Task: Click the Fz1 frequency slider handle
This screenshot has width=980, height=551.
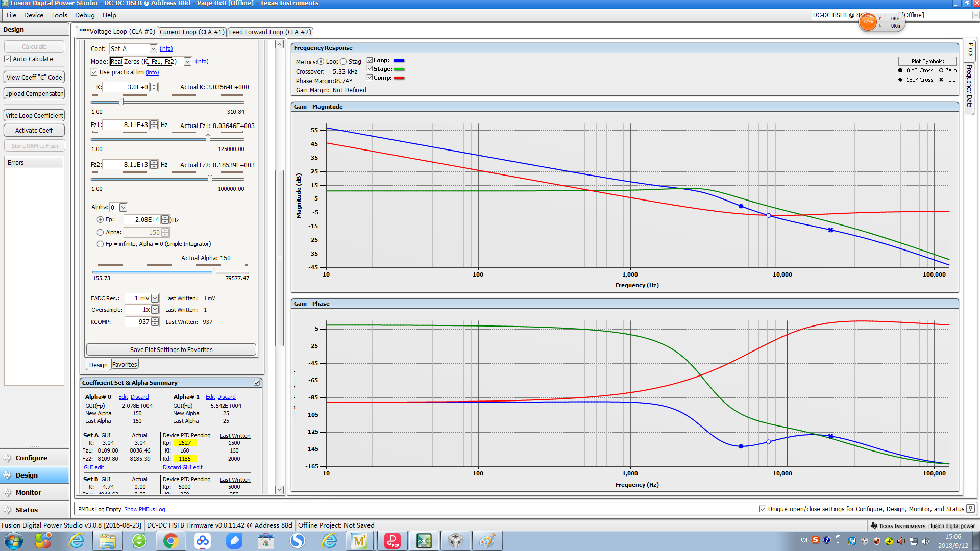Action: pos(208,139)
